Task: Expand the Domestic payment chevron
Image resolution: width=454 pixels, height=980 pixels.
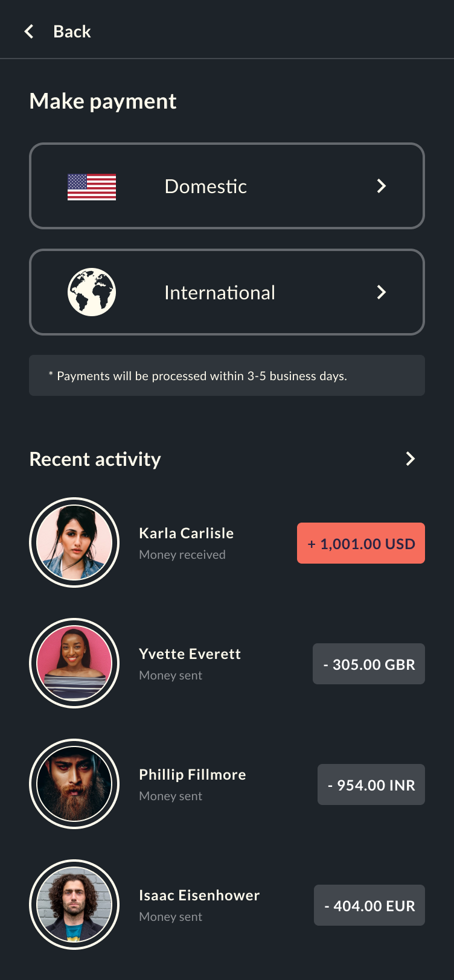Action: click(381, 186)
